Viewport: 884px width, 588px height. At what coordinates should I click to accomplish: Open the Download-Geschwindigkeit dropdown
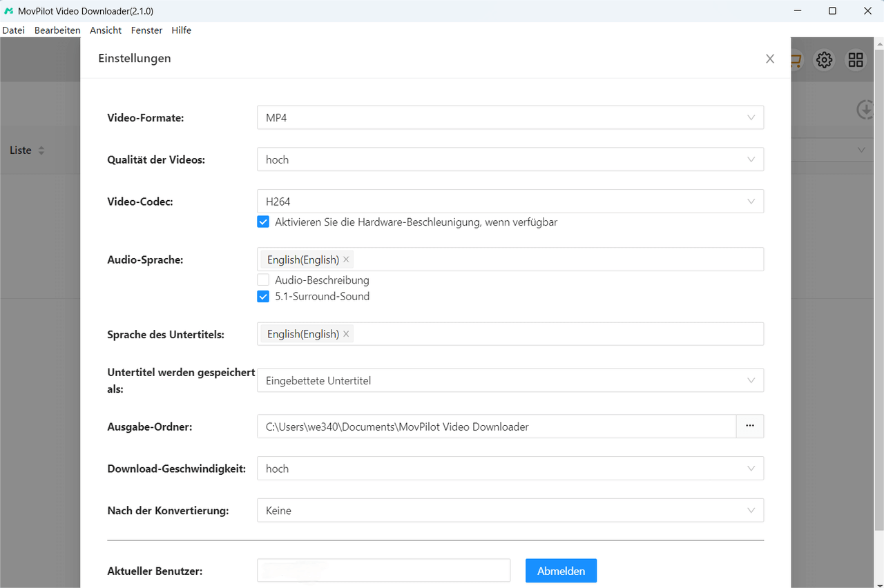click(x=510, y=469)
